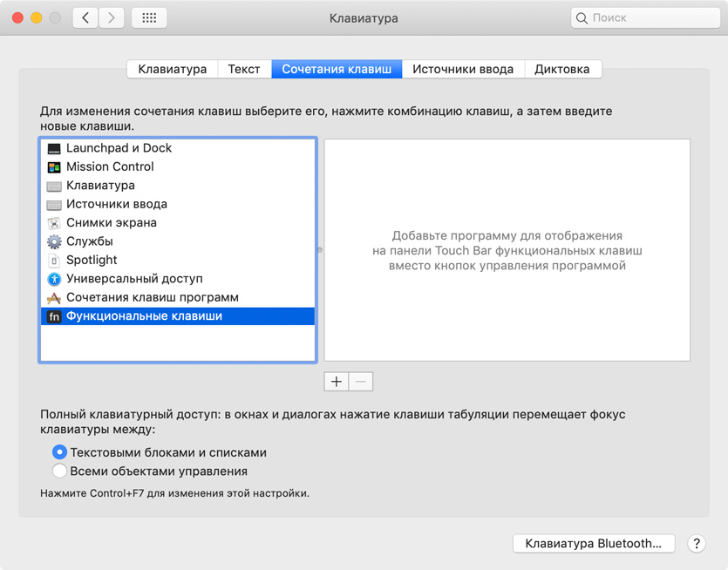The width and height of the screenshot is (728, 570).
Task: Click the Службы gear icon
Action: (x=54, y=241)
